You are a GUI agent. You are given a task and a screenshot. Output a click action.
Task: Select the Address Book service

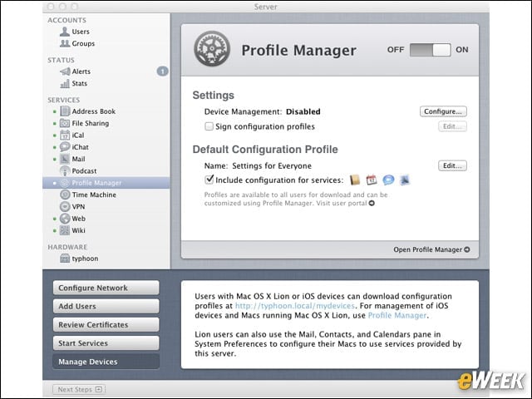[x=87, y=111]
